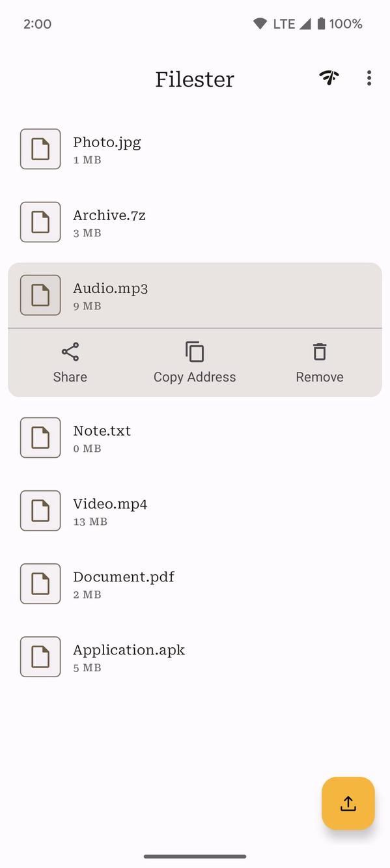This screenshot has width=390, height=868.
Task: Tap the Document.pdf file icon
Action: click(x=40, y=583)
